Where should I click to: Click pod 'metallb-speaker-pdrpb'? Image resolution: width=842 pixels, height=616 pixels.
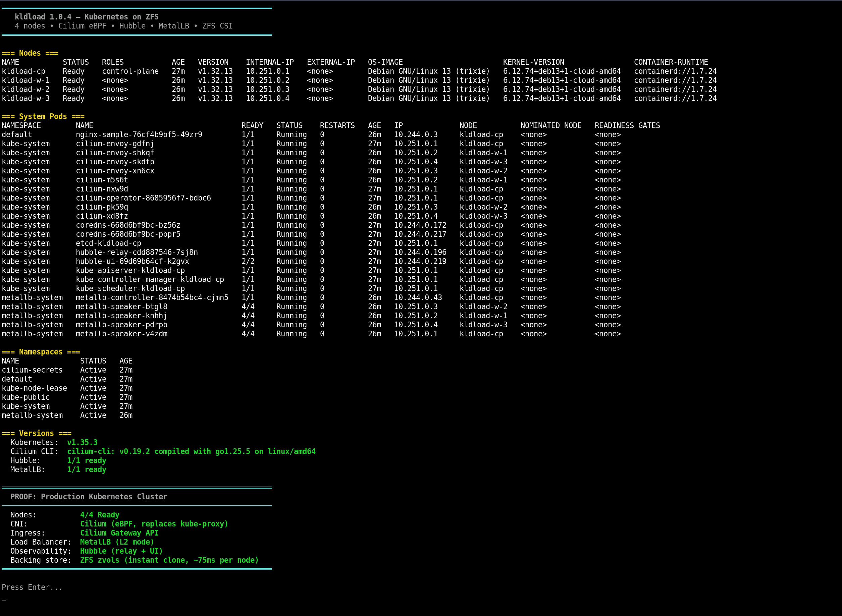pos(122,325)
